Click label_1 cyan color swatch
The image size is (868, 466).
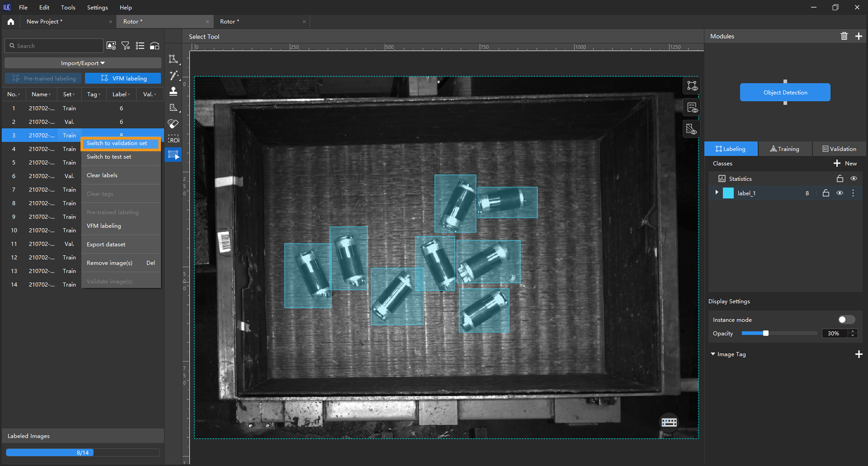[x=728, y=193]
